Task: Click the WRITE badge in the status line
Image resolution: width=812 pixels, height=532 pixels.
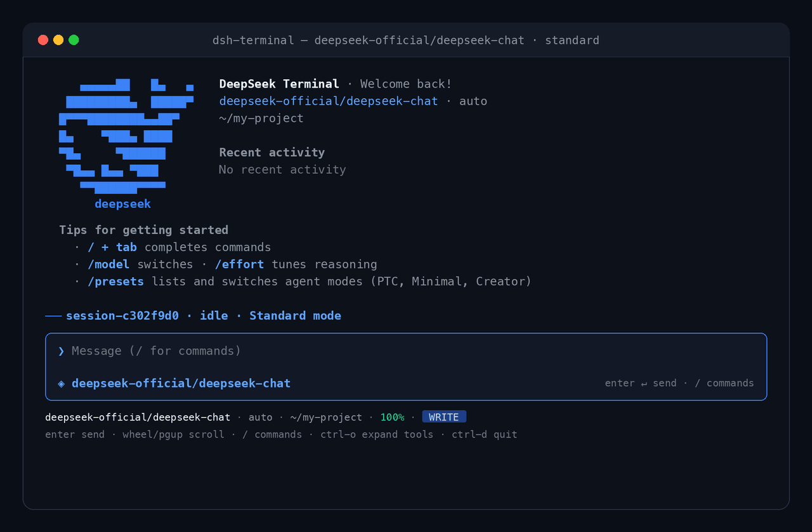Action: 444,417
